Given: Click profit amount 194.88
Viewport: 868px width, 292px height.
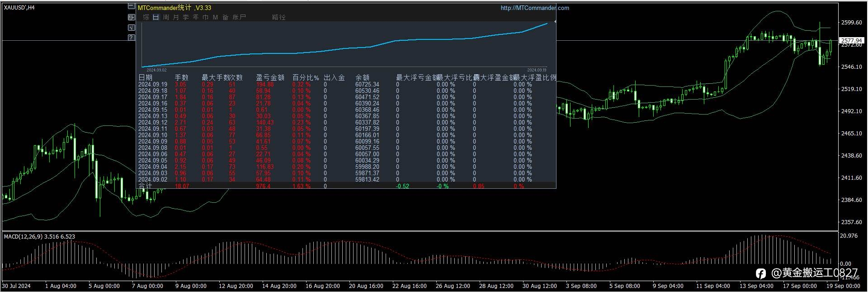Looking at the screenshot, I should coord(265,85).
